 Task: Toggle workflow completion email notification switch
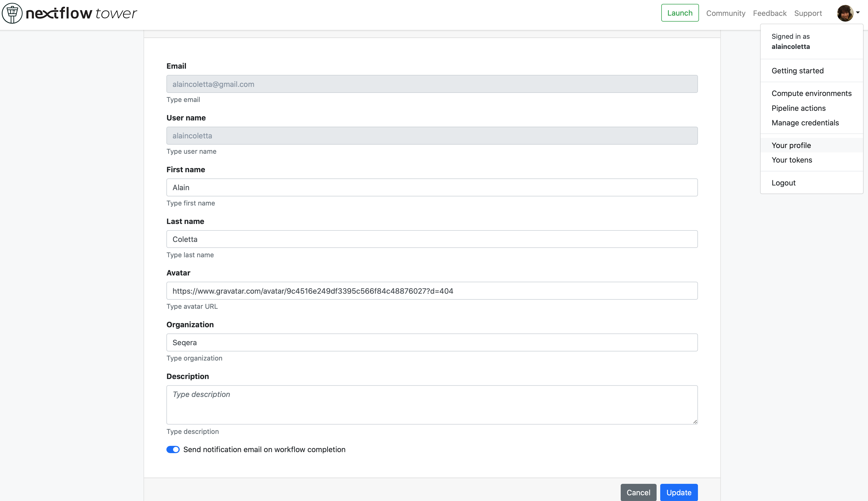pos(173,449)
